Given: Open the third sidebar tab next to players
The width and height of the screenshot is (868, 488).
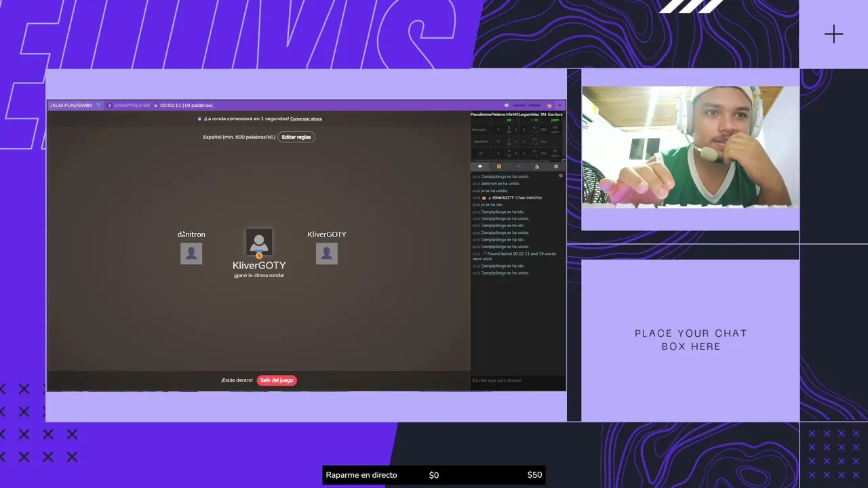Looking at the screenshot, I should pyautogui.click(x=518, y=166).
